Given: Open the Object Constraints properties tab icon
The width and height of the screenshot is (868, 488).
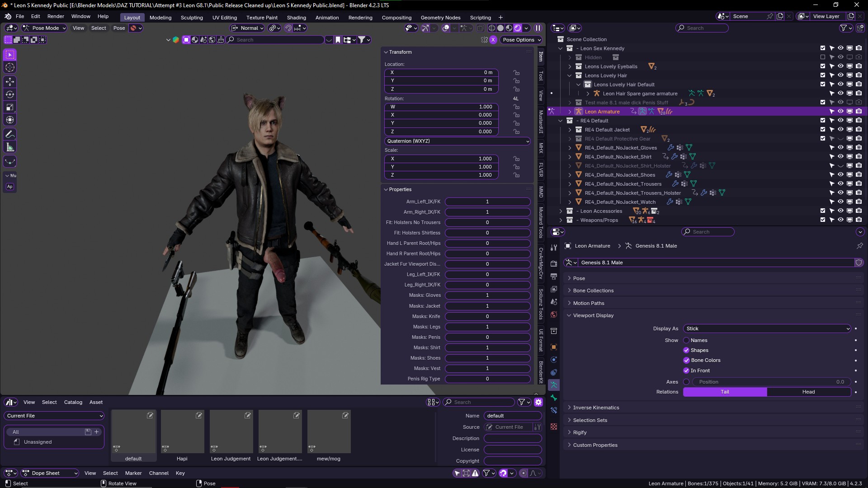Looking at the screenshot, I should coord(554,372).
